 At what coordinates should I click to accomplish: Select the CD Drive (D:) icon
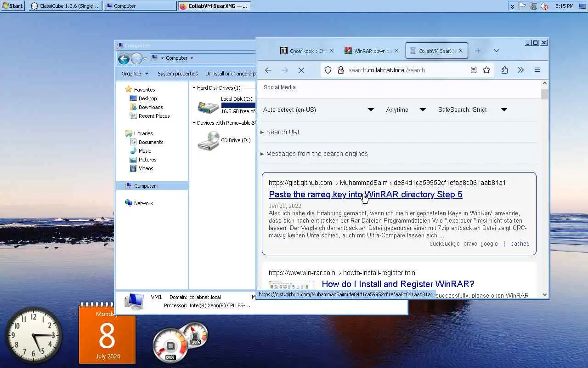(x=208, y=141)
